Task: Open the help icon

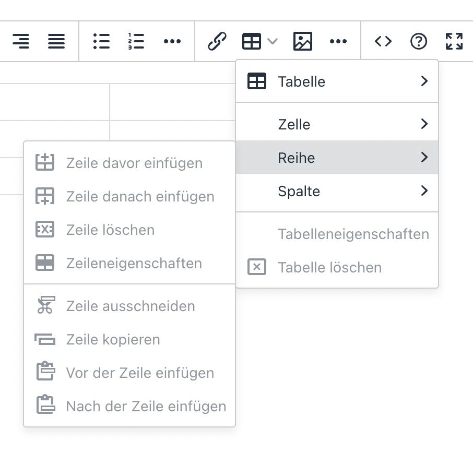Action: (x=419, y=41)
